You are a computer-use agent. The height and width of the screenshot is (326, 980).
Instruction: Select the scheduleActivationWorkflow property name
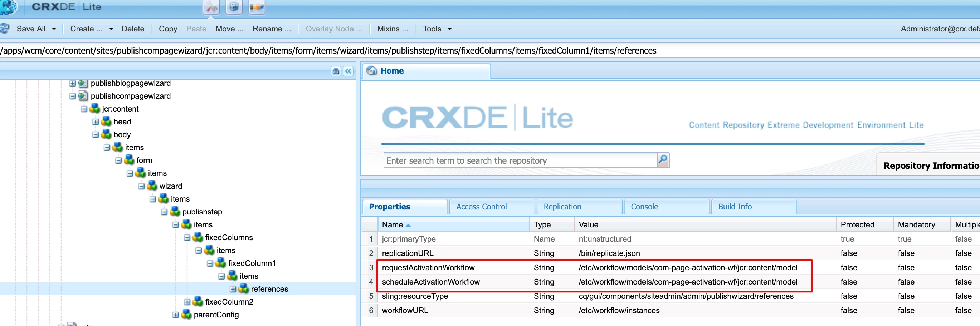[431, 282]
